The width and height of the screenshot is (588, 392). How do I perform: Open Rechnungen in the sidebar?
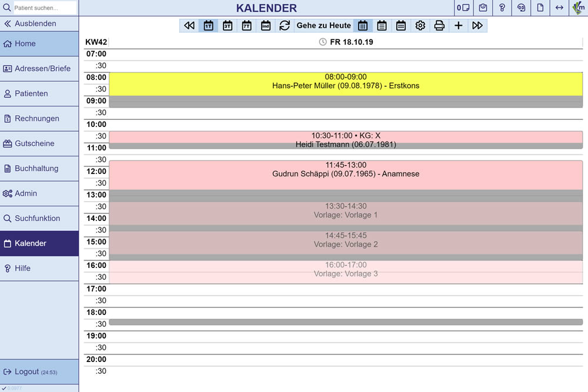click(36, 118)
